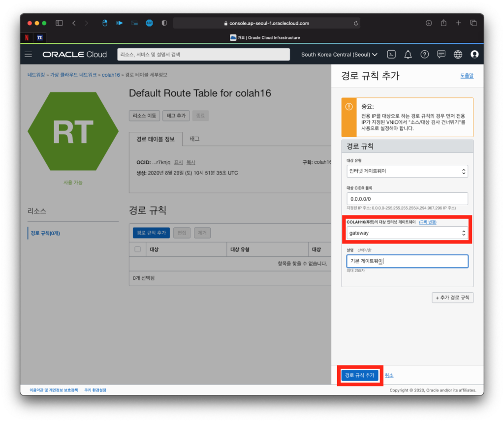The image size is (504, 422).
Task: Open the 대상 유형 dropdown showing 인터넷 게이트웨이
Action: coord(407,171)
